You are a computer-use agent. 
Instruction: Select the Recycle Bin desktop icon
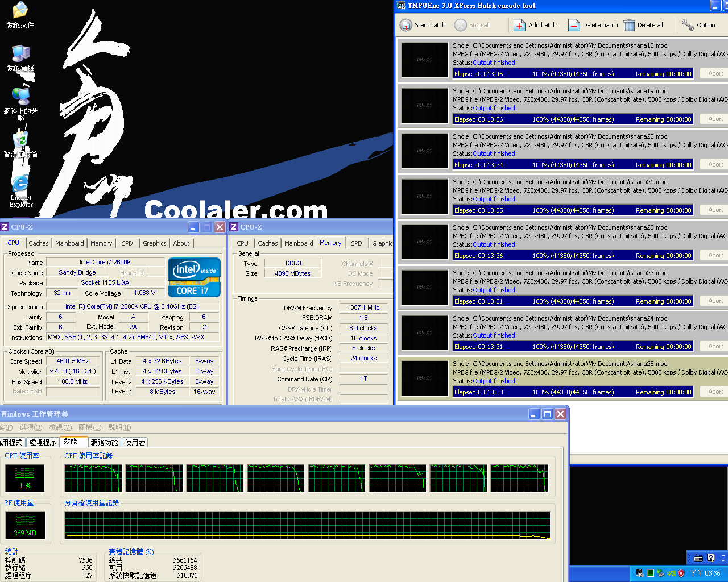pos(20,144)
